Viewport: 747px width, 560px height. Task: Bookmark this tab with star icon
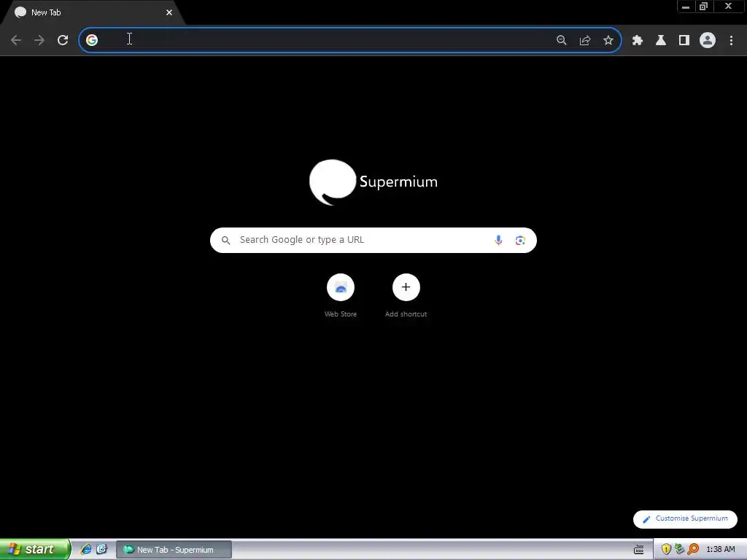pyautogui.click(x=608, y=40)
